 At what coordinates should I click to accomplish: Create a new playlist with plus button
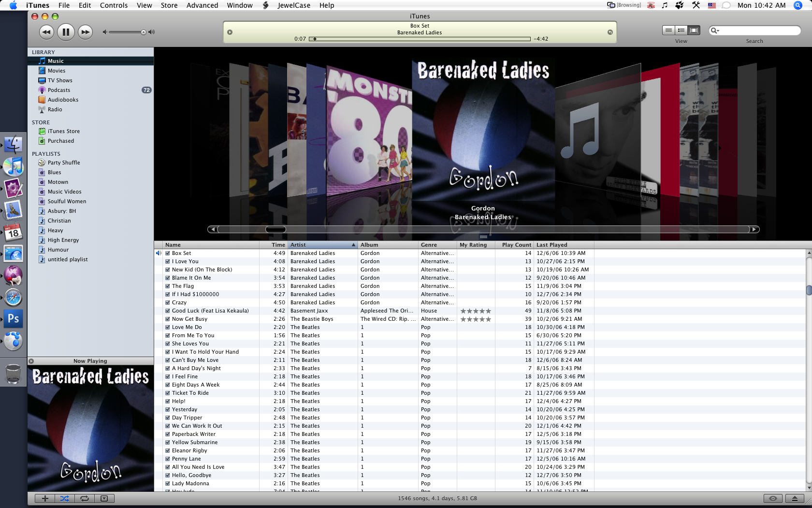point(45,498)
